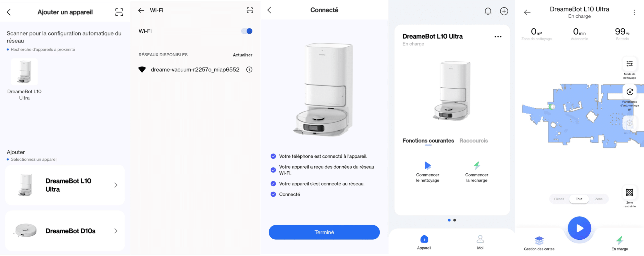This screenshot has width=644, height=256.
Task: Select DreameBot D10s card
Action: [x=65, y=231]
